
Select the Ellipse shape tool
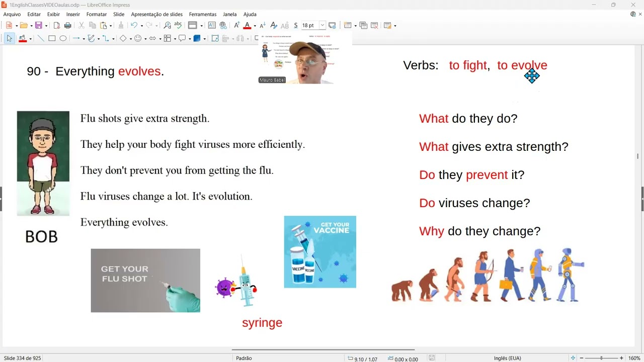coord(63,38)
